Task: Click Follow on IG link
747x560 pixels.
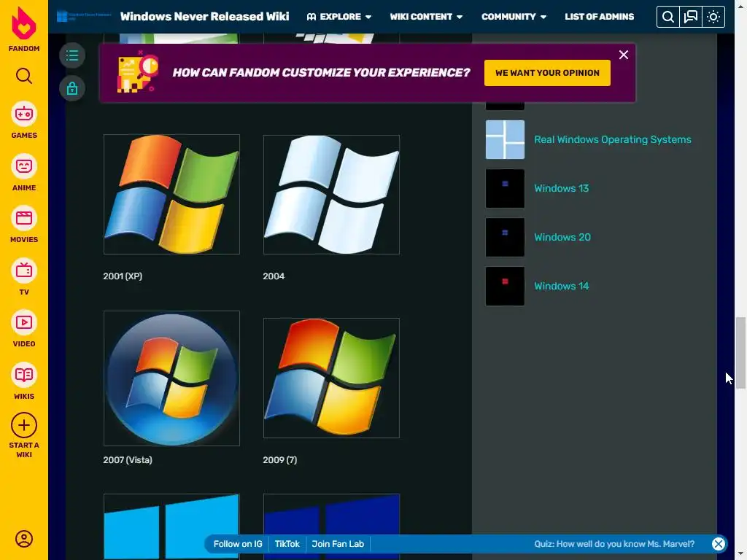Action: coord(238,544)
